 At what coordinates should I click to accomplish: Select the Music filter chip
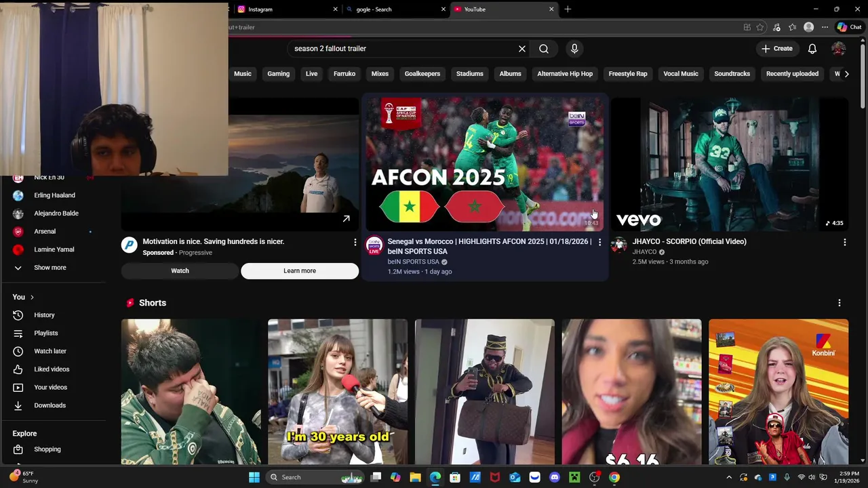tap(243, 74)
